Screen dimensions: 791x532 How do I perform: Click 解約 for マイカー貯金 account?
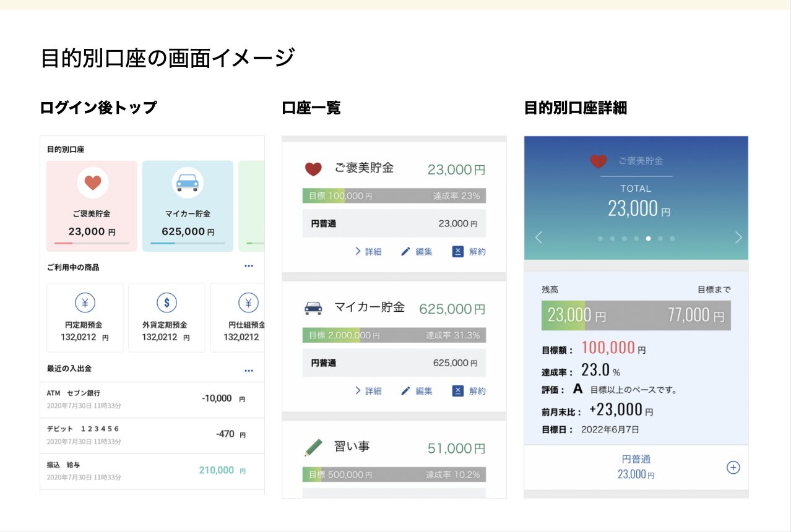[469, 391]
